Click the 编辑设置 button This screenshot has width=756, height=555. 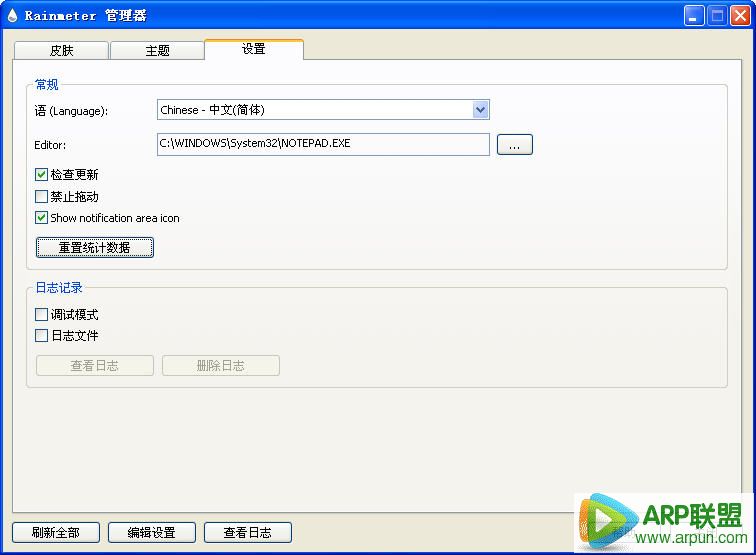pos(151,532)
